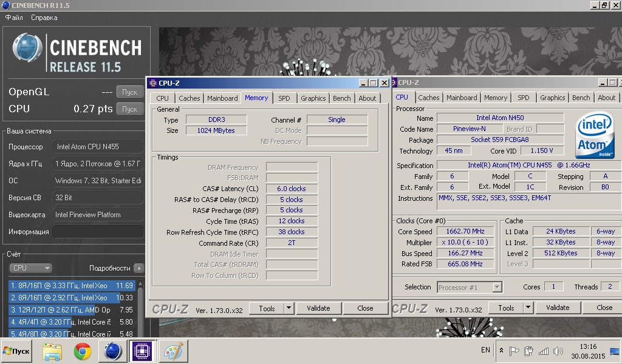The image size is (622, 364).
Task: Open the Tools dropdown arrow in CPU window
Action: tap(528, 308)
